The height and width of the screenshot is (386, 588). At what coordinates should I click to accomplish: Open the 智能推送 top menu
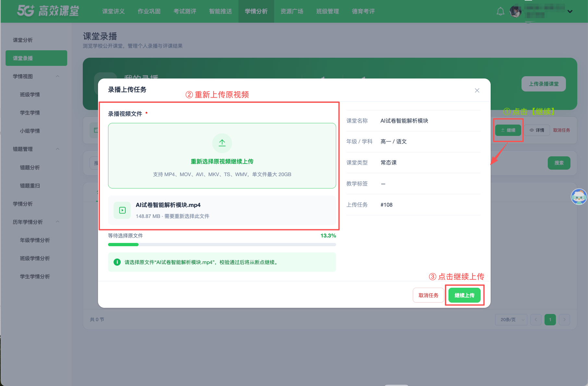[220, 11]
